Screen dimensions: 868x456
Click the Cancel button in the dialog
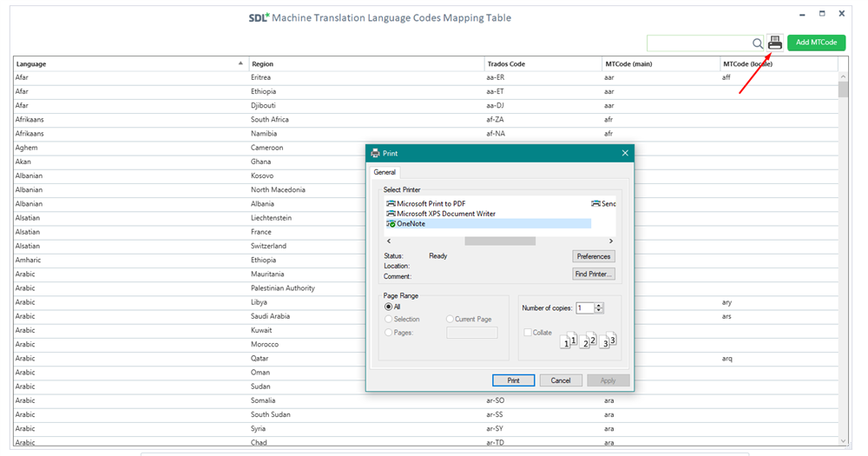[560, 380]
